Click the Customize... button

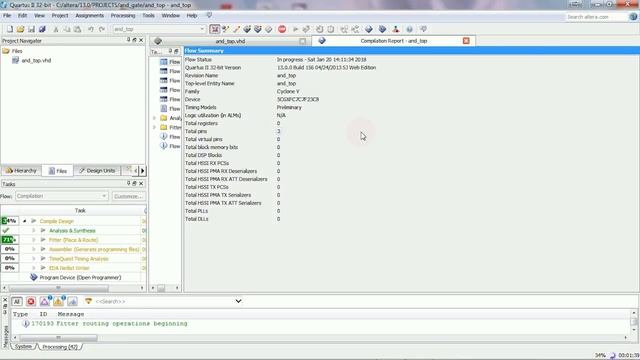click(128, 196)
